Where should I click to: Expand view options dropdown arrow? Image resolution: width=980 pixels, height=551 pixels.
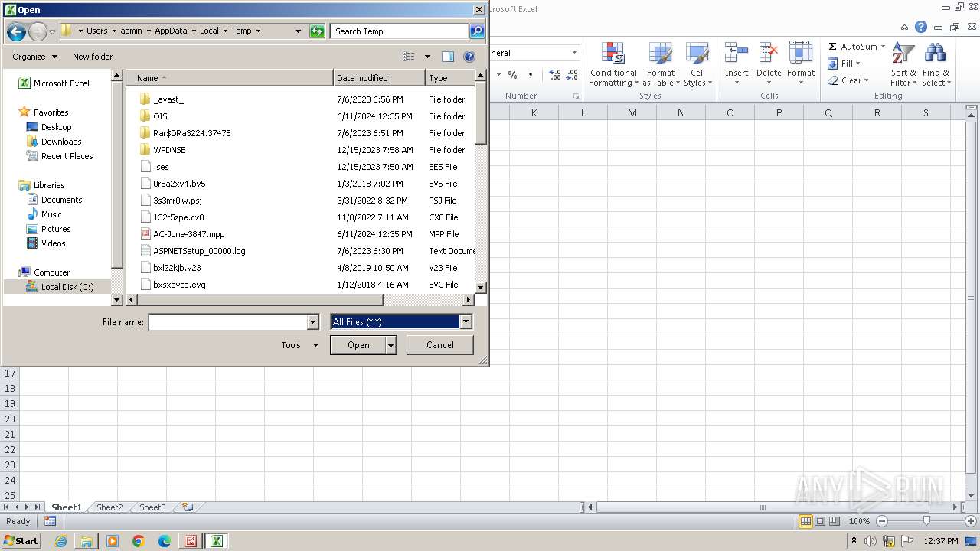[x=427, y=57]
